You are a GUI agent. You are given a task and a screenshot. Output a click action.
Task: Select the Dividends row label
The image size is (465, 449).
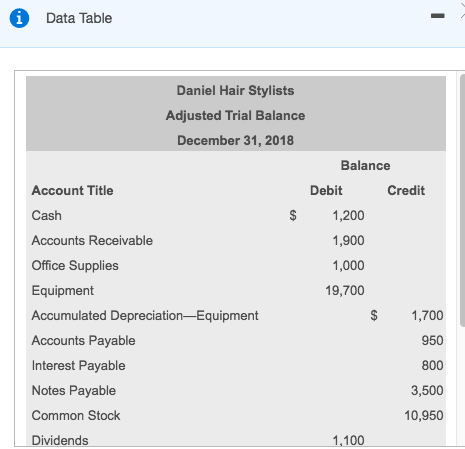pyautogui.click(x=60, y=440)
